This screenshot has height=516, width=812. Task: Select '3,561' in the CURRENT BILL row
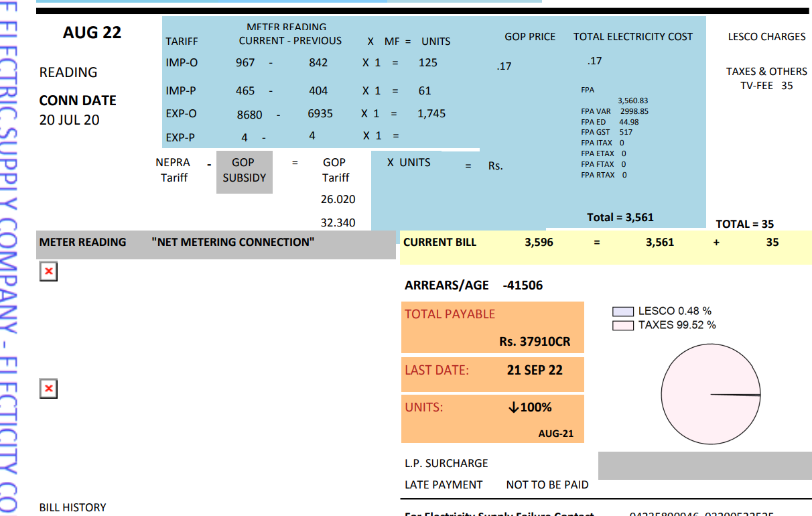click(x=660, y=242)
